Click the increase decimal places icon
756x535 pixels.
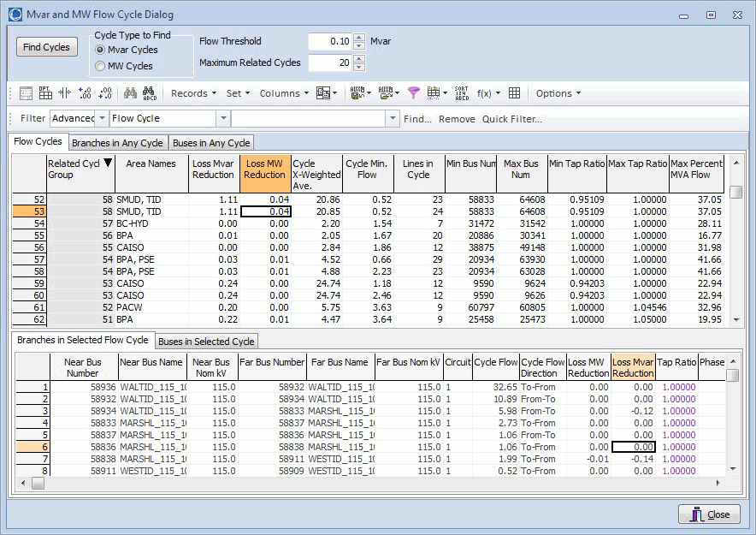85,93
